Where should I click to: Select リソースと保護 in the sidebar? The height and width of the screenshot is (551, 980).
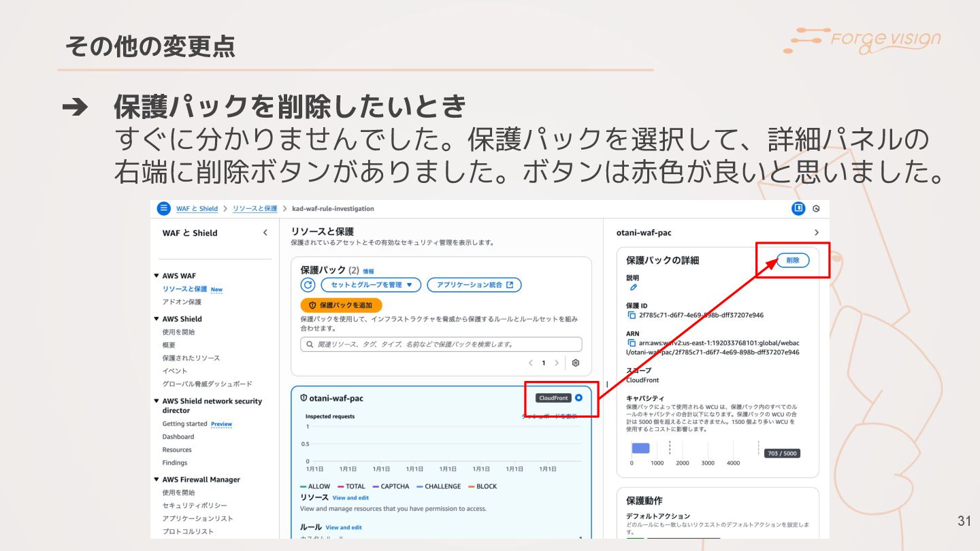coord(184,289)
